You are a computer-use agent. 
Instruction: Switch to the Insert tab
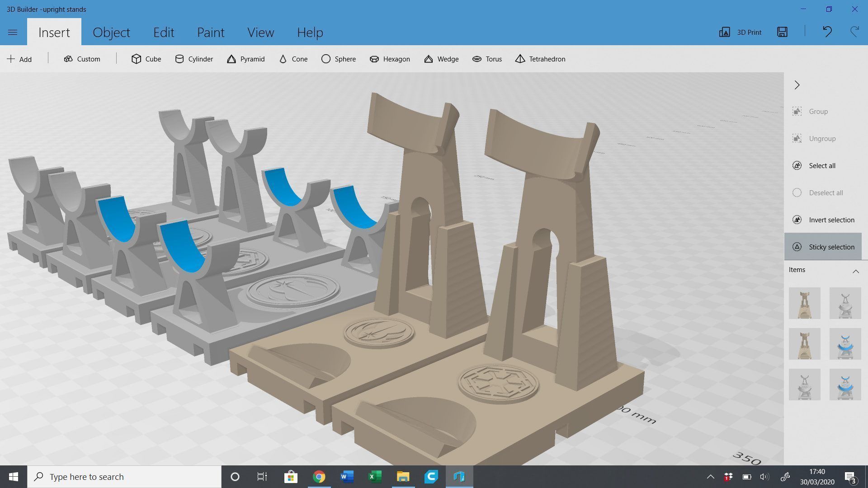click(x=54, y=32)
